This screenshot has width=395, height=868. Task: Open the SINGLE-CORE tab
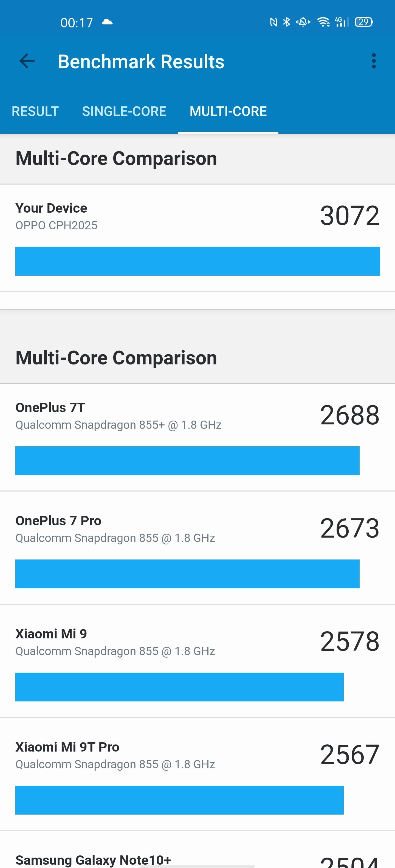coord(124,111)
